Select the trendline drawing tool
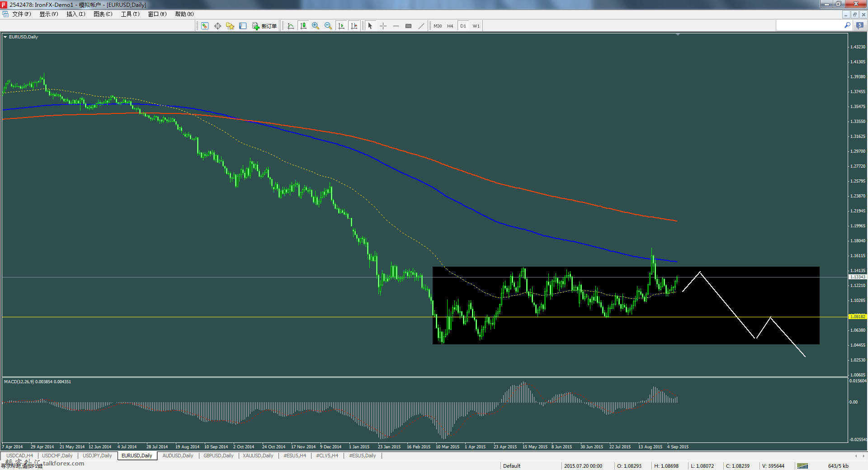868x470 pixels. [421, 26]
